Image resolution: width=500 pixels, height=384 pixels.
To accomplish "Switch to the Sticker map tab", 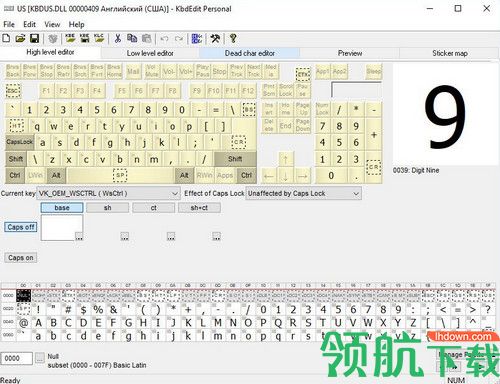I will [450, 53].
